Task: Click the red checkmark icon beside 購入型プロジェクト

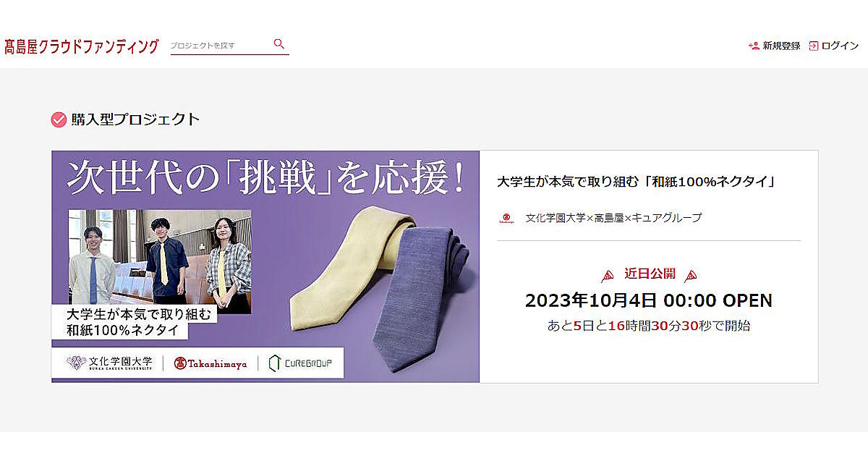Action: click(59, 119)
